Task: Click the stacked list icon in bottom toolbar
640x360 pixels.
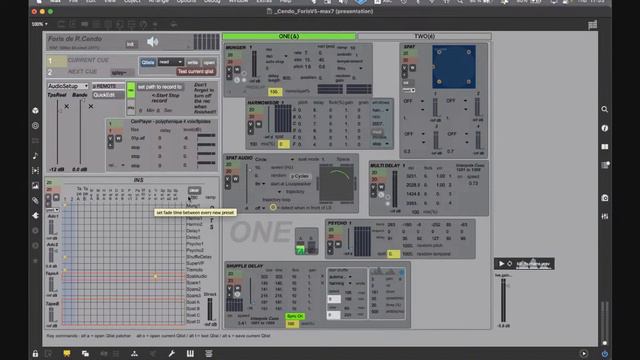Action: 209,353
